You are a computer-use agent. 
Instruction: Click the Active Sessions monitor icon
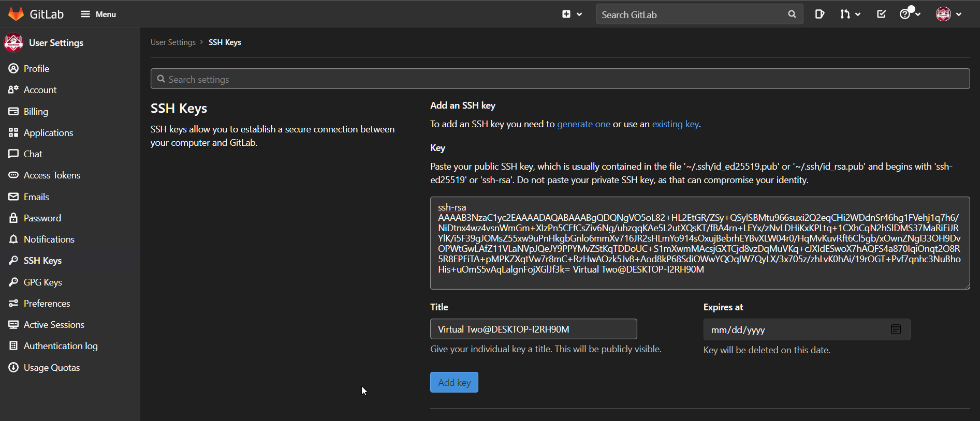point(13,324)
